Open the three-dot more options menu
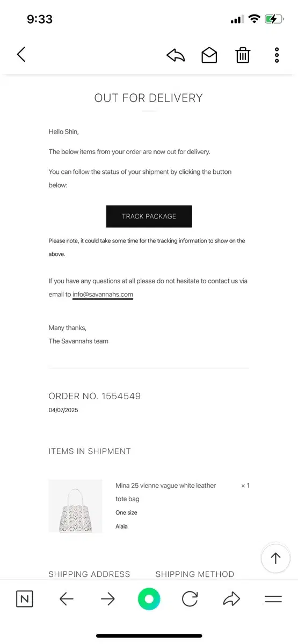Image resolution: width=298 pixels, height=644 pixels. tap(277, 55)
